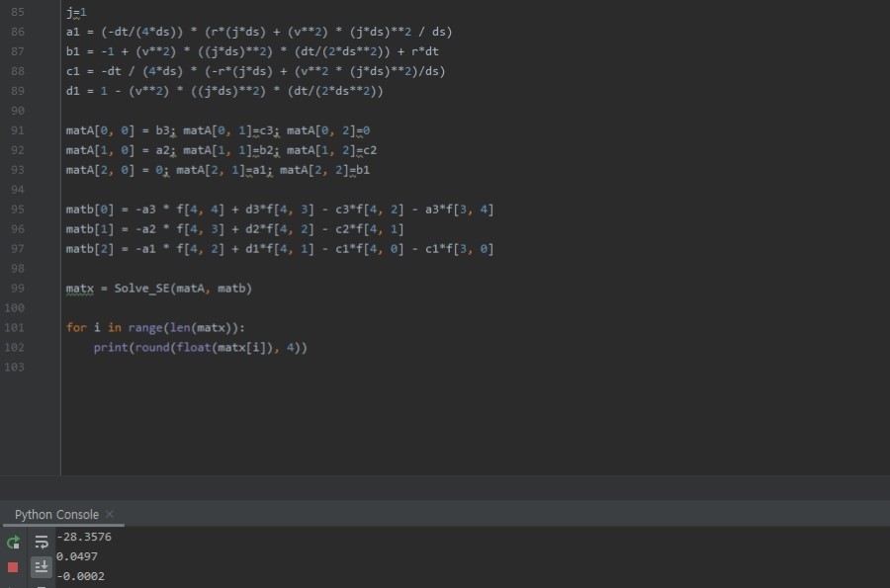Rerun the Python console session
The height and width of the screenshot is (588, 890).
(x=13, y=542)
